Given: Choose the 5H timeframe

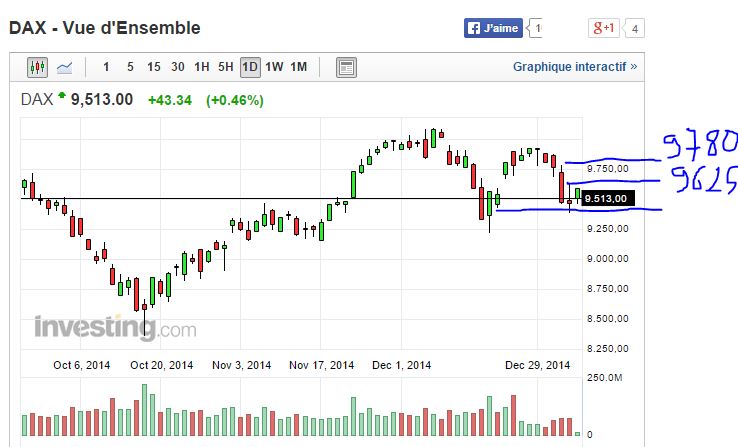Looking at the screenshot, I should (226, 68).
